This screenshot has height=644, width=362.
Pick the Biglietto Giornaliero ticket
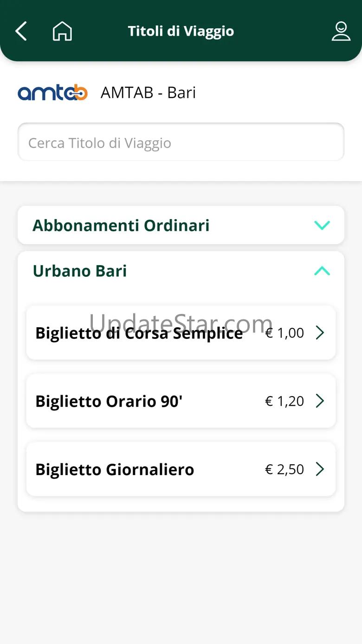[x=115, y=469]
